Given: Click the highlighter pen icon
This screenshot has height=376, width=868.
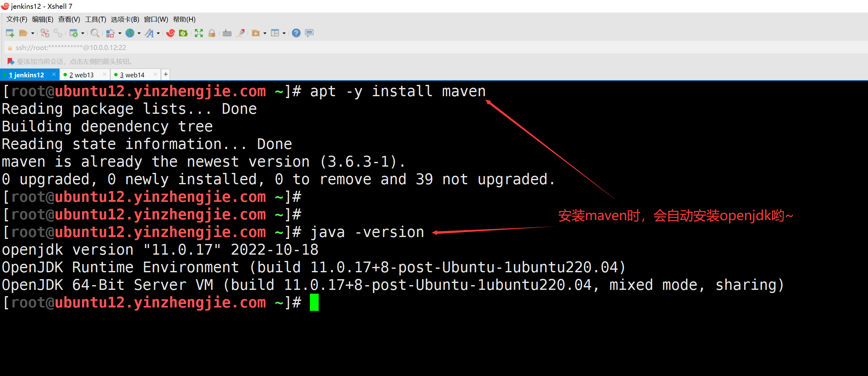Looking at the screenshot, I should point(240,33).
